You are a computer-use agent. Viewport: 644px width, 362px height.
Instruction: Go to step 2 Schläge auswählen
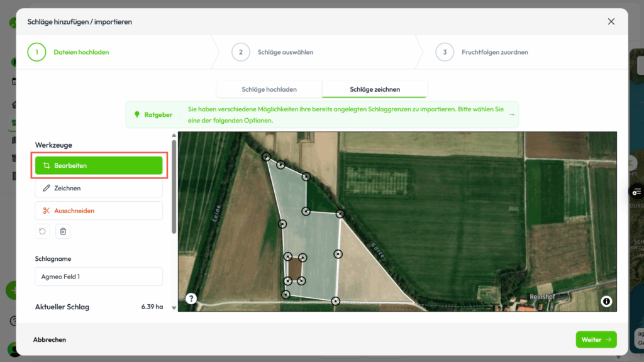tap(240, 52)
